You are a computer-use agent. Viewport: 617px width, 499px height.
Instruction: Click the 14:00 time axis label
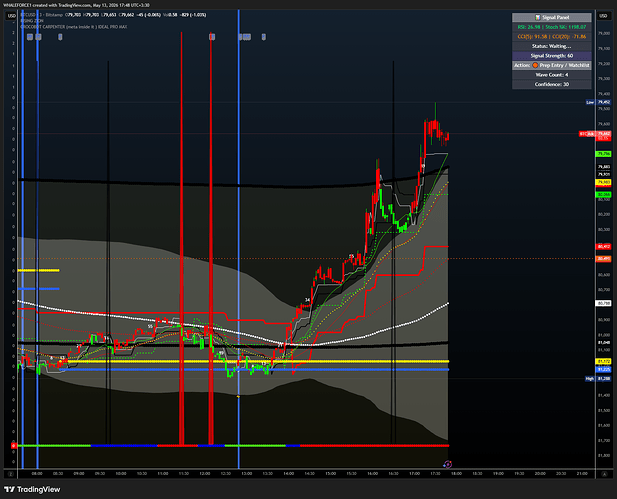(288, 473)
